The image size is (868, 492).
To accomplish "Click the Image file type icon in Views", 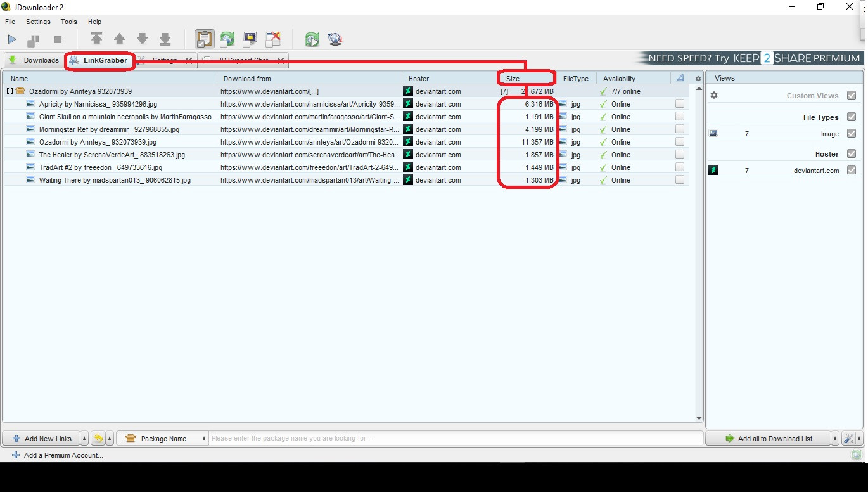I will click(x=713, y=133).
